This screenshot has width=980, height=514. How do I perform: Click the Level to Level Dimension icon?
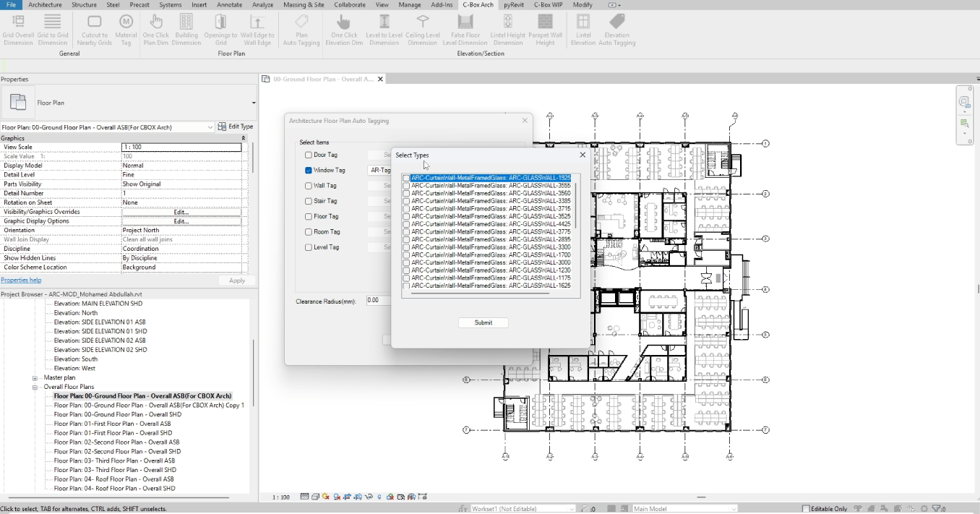tap(384, 22)
